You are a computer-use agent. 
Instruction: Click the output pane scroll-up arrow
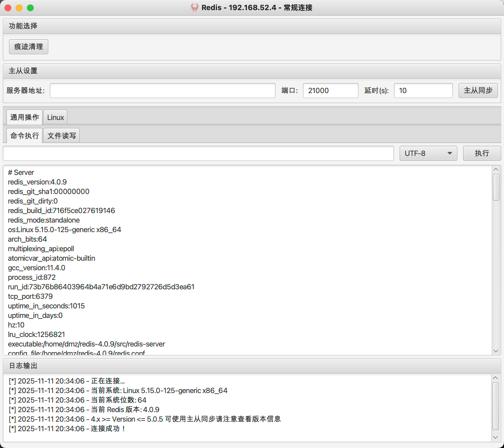click(496, 169)
